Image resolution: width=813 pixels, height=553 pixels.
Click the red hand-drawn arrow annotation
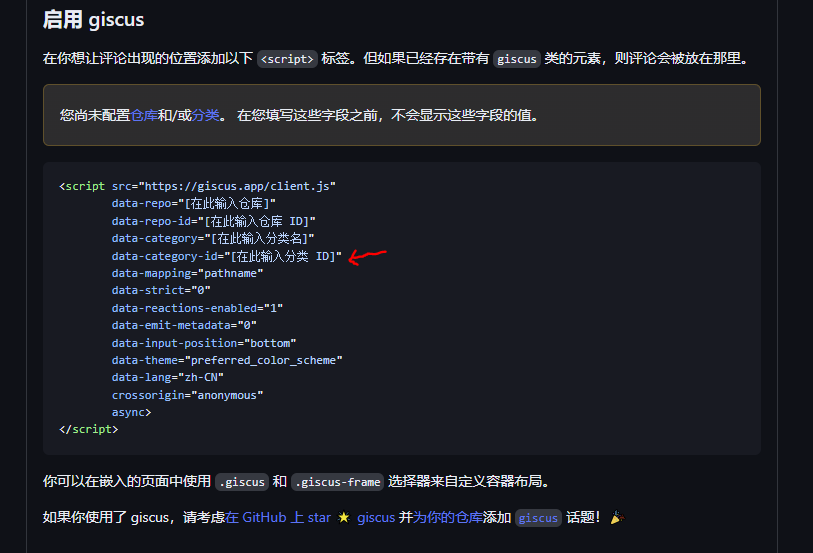pos(366,258)
